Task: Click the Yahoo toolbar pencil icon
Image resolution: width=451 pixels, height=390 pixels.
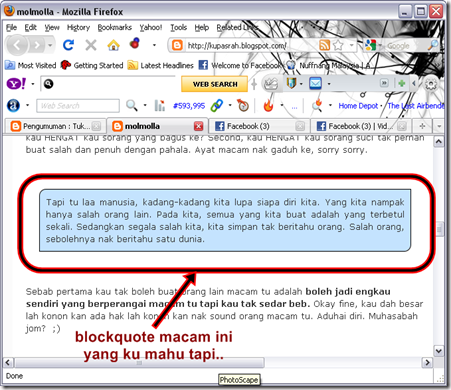Action: 271,84
